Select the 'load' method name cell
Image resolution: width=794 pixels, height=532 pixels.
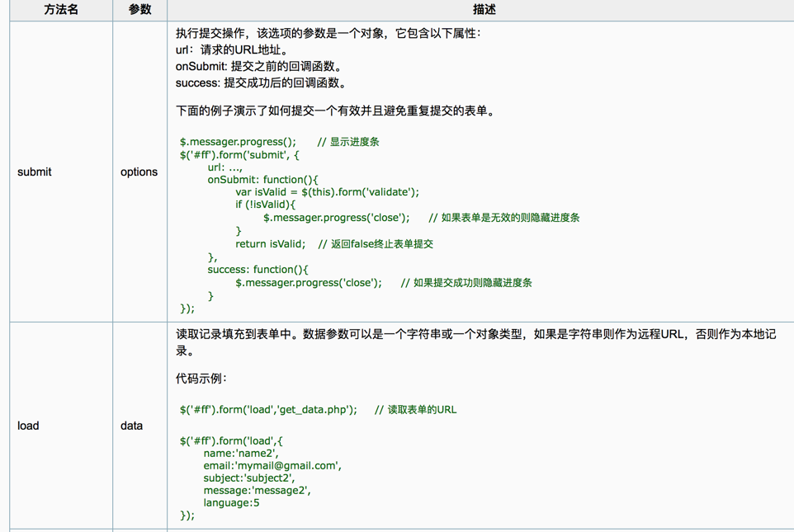tap(61, 426)
